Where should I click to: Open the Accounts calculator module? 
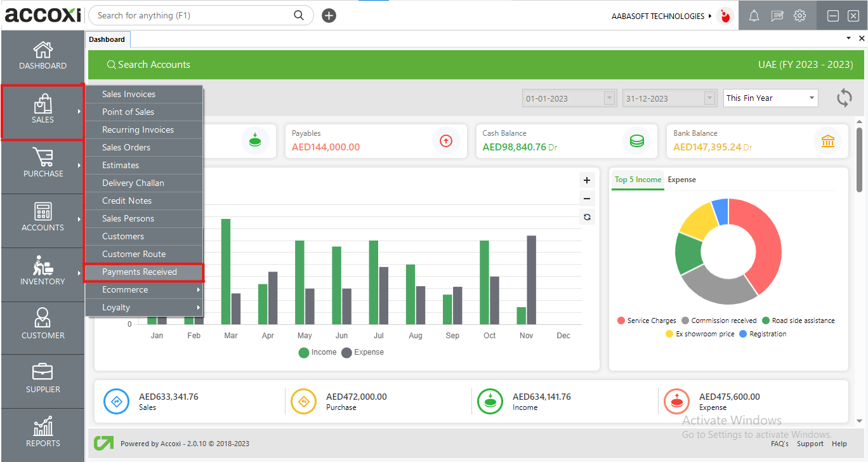pos(43,218)
